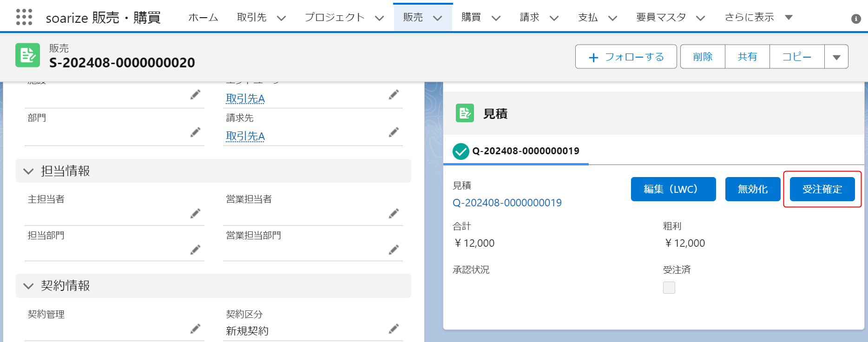Click the pencil icon for 契約区分

point(394,329)
